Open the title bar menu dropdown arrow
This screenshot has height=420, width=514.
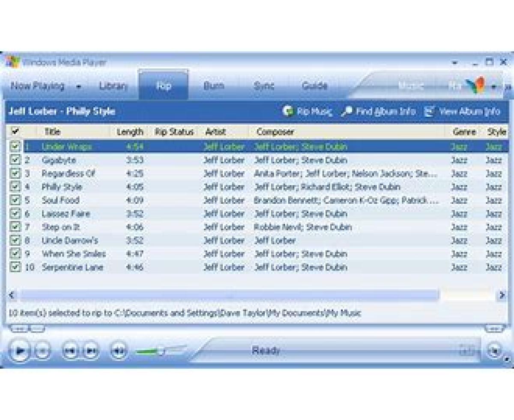tap(454, 63)
